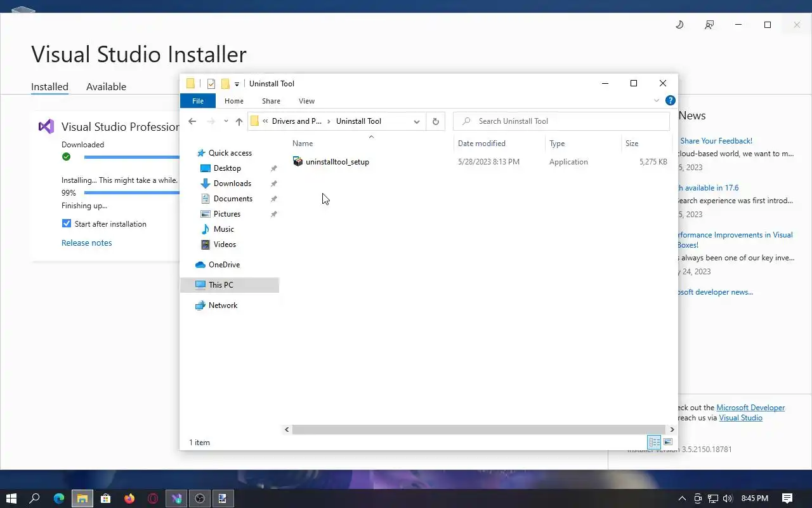Launch Microsoft Edge from taskbar
812x508 pixels.
(x=59, y=498)
